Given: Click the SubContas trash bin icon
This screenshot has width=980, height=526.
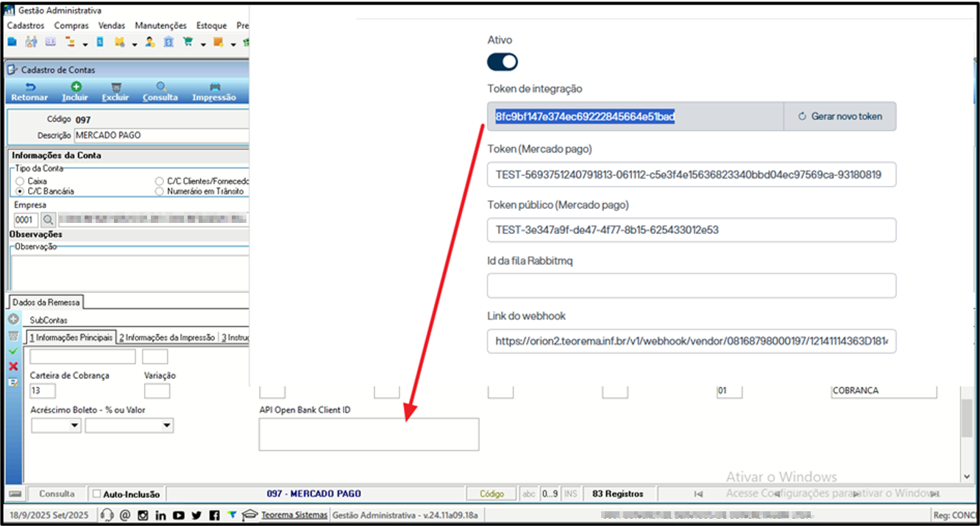Looking at the screenshot, I should click(x=13, y=336).
